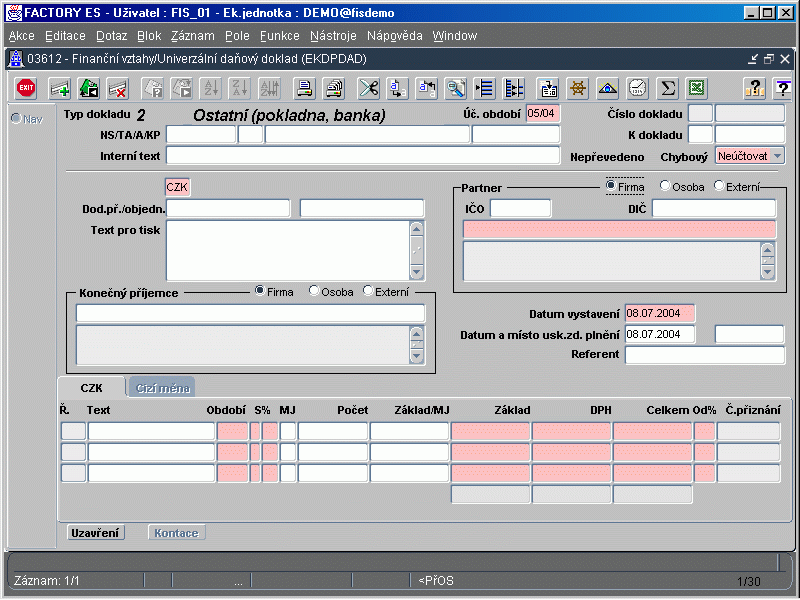This screenshot has height=600, width=800.
Task: Open the Chybový dropdown showing Neúčtovat
Action: (777, 156)
